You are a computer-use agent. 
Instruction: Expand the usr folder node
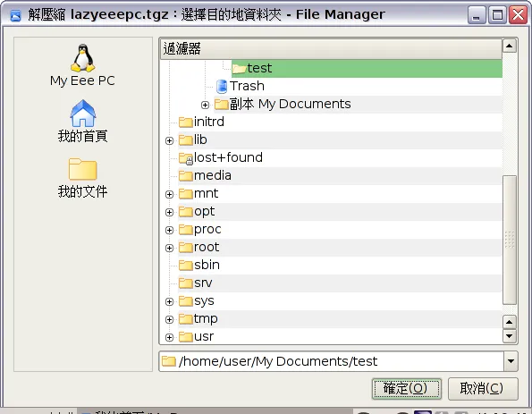169,337
